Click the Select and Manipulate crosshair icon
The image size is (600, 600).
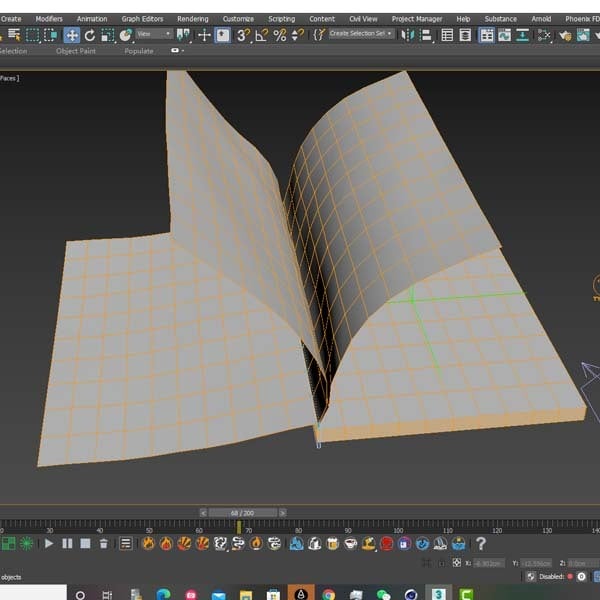(x=204, y=36)
